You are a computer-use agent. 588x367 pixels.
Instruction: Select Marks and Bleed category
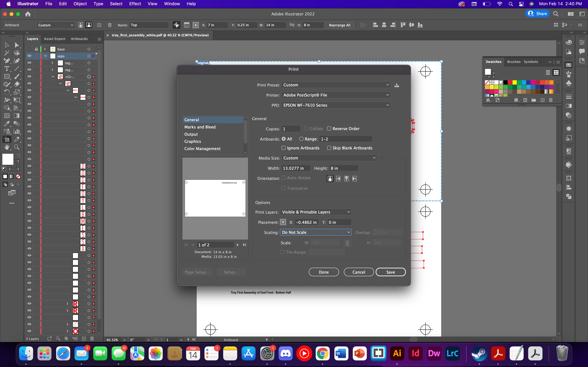coord(200,127)
